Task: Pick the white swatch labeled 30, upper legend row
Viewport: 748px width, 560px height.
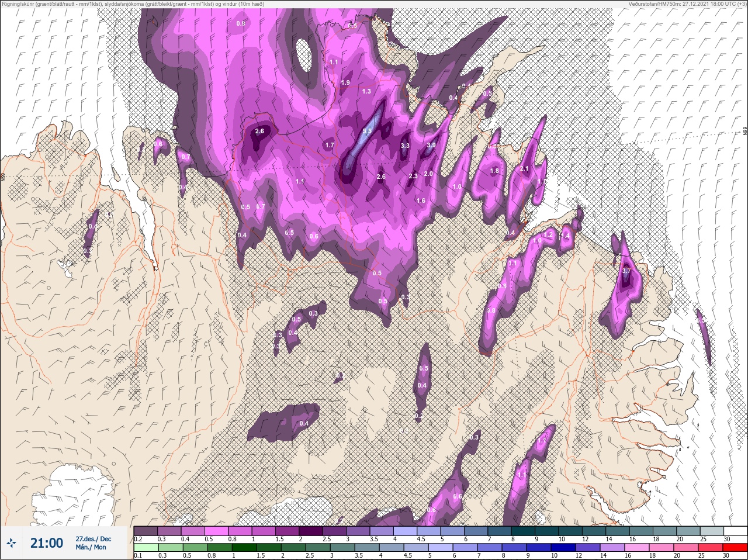Action: pos(735,531)
